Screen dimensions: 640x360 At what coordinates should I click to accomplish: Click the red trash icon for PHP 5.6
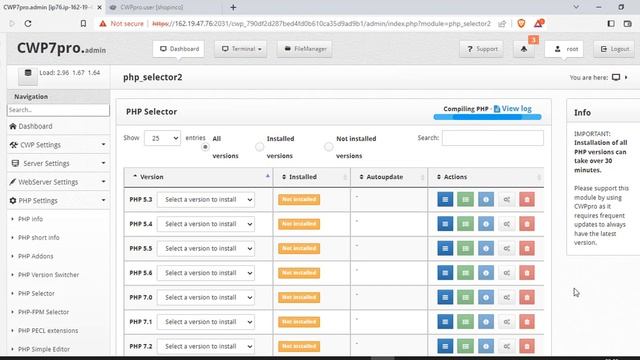(x=527, y=273)
